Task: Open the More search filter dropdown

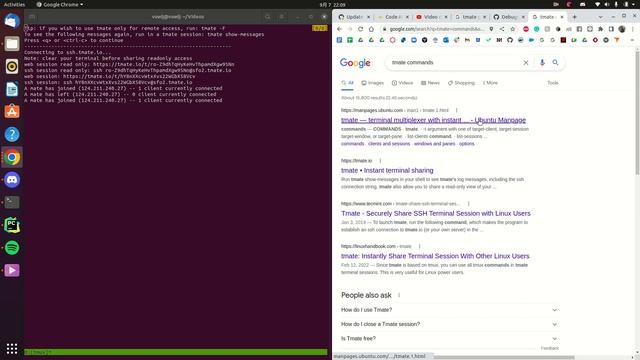Action: [x=490, y=83]
